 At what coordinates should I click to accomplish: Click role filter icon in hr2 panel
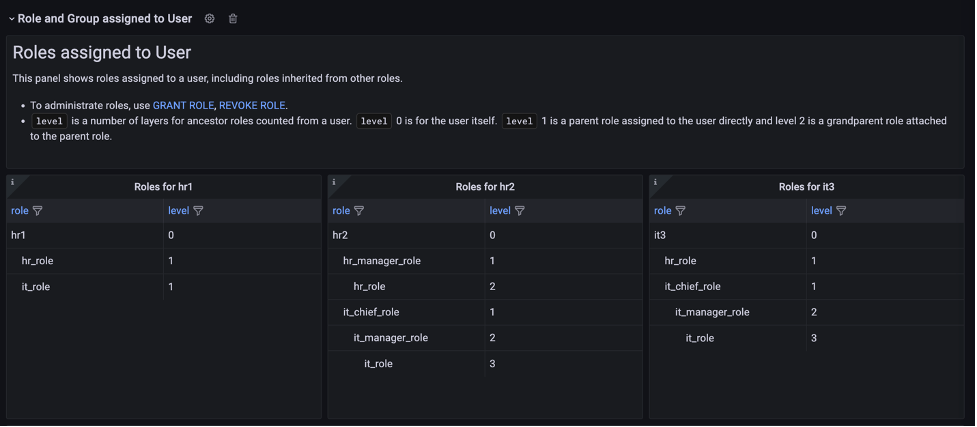359,211
